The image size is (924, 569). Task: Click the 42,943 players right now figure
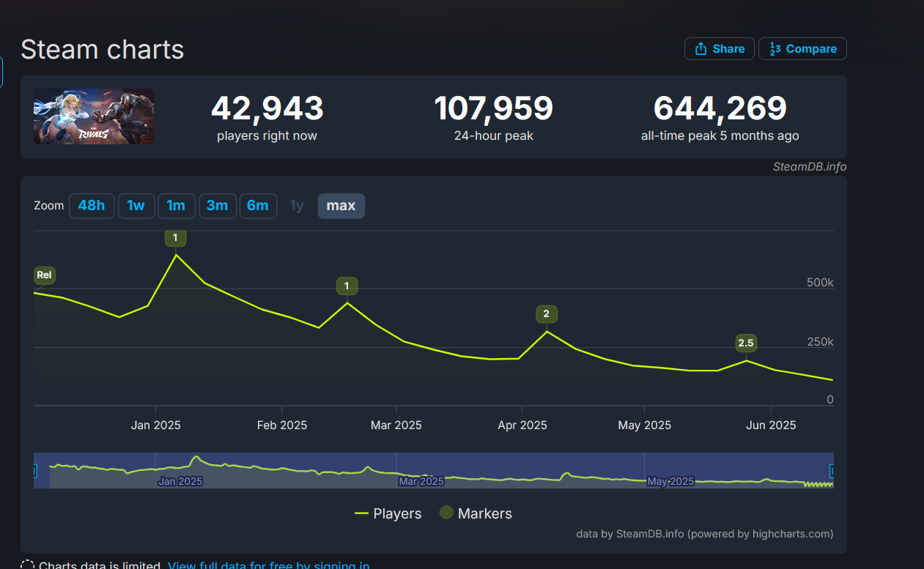267,108
